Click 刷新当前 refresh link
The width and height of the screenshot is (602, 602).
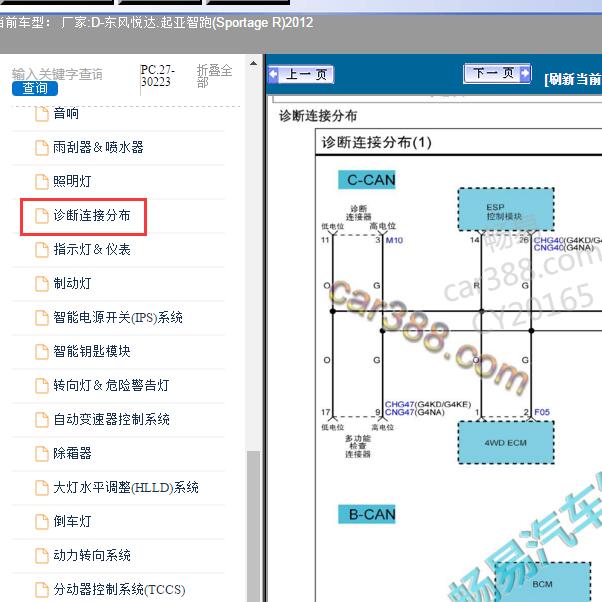pyautogui.click(x=573, y=79)
